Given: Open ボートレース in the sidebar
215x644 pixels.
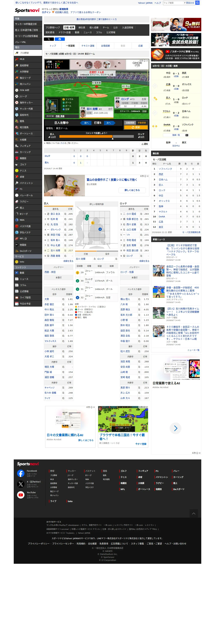Looking at the screenshot, I should coord(28,134).
